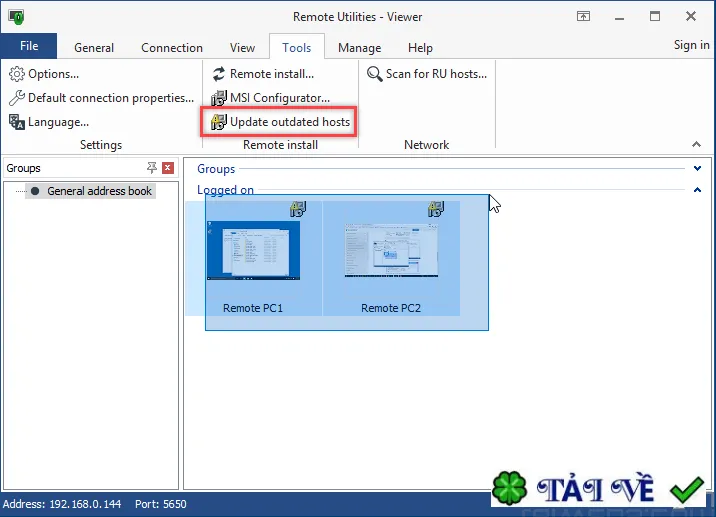Screen dimensions: 716x517
Task: Click Language... label
Action: (58, 122)
